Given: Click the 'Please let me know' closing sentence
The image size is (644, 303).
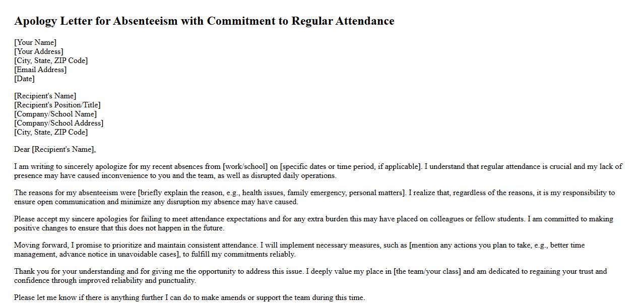Looking at the screenshot, I should click(189, 297).
